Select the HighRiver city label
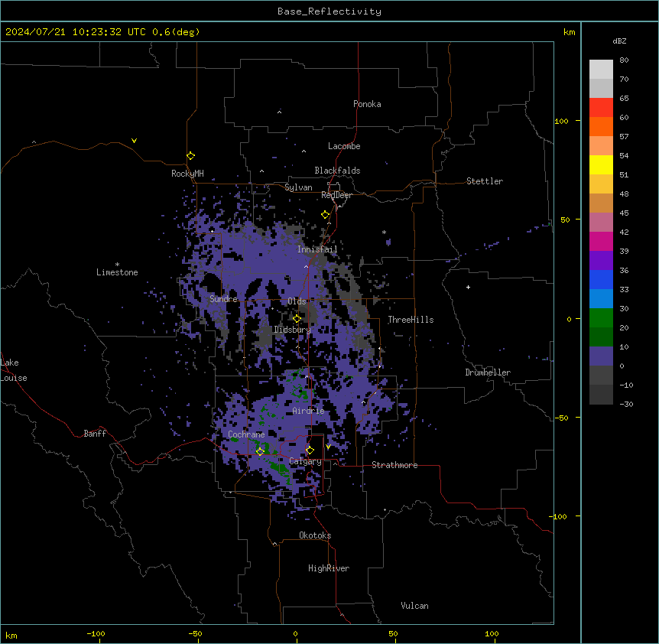Image resolution: width=659 pixels, height=644 pixels. coord(329,568)
